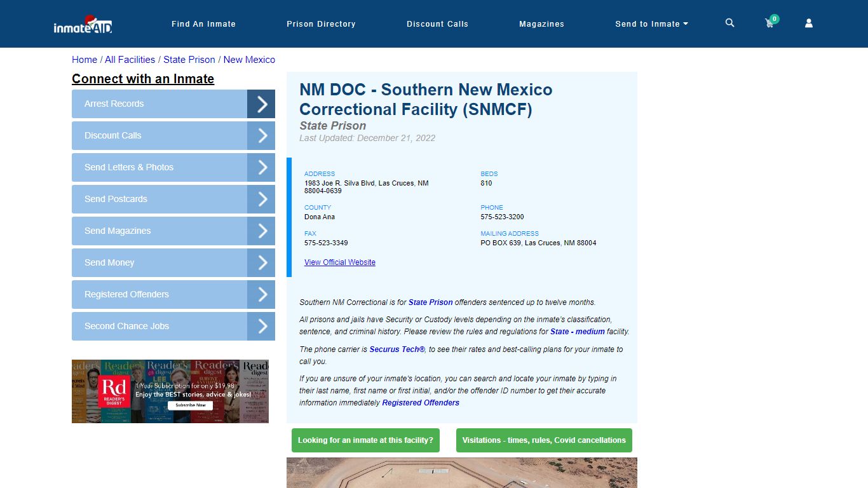Click the arrow icon beside Send Money
Viewport: 868px width, 488px height.
click(261, 262)
